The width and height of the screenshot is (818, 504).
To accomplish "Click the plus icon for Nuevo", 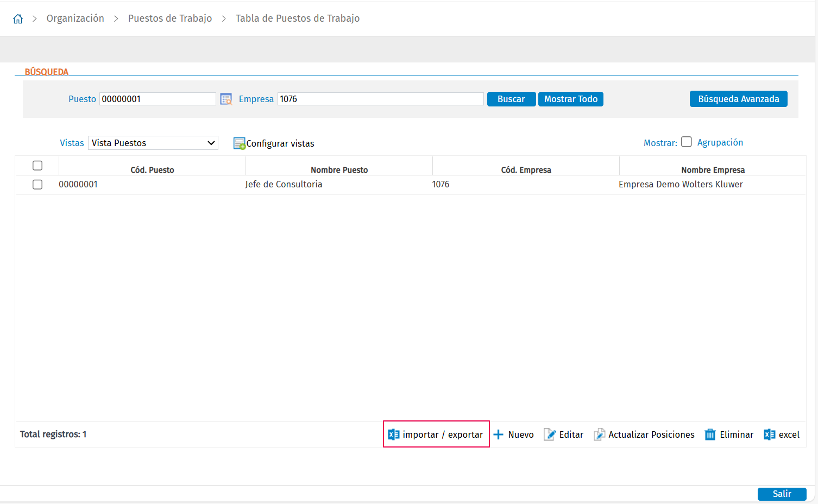I will tap(498, 434).
